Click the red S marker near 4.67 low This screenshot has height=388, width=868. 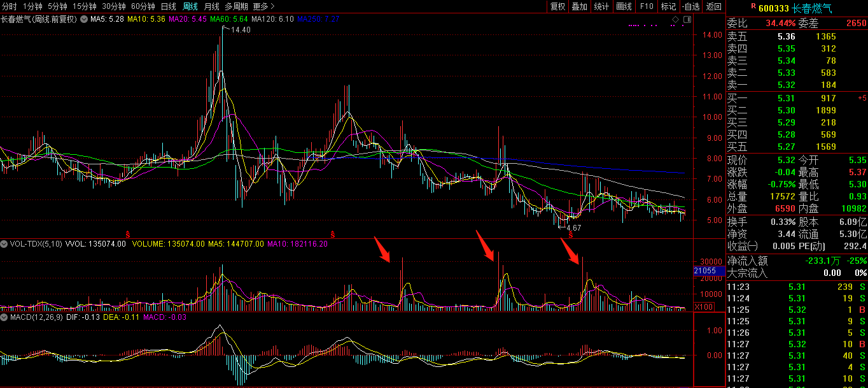(571, 234)
